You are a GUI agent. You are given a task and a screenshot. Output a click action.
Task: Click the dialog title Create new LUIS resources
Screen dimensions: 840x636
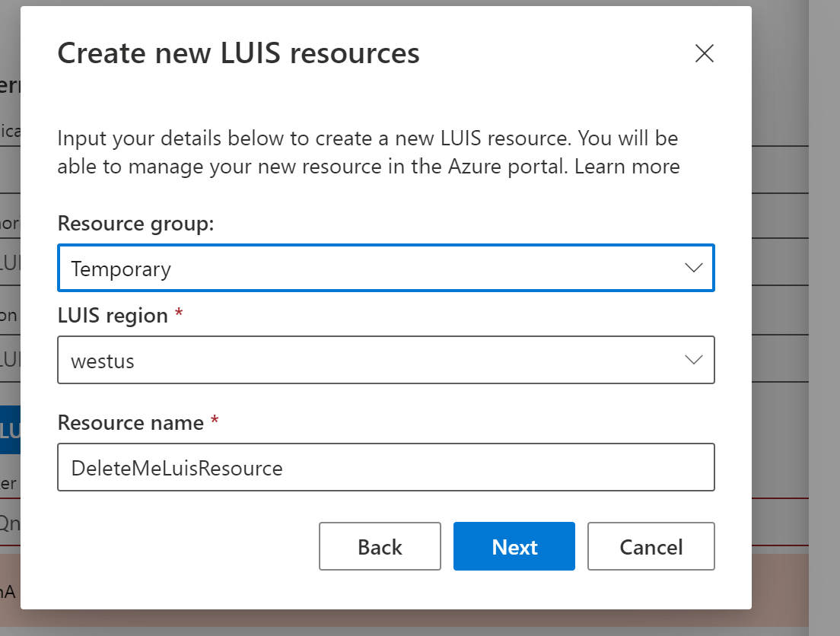pyautogui.click(x=238, y=53)
